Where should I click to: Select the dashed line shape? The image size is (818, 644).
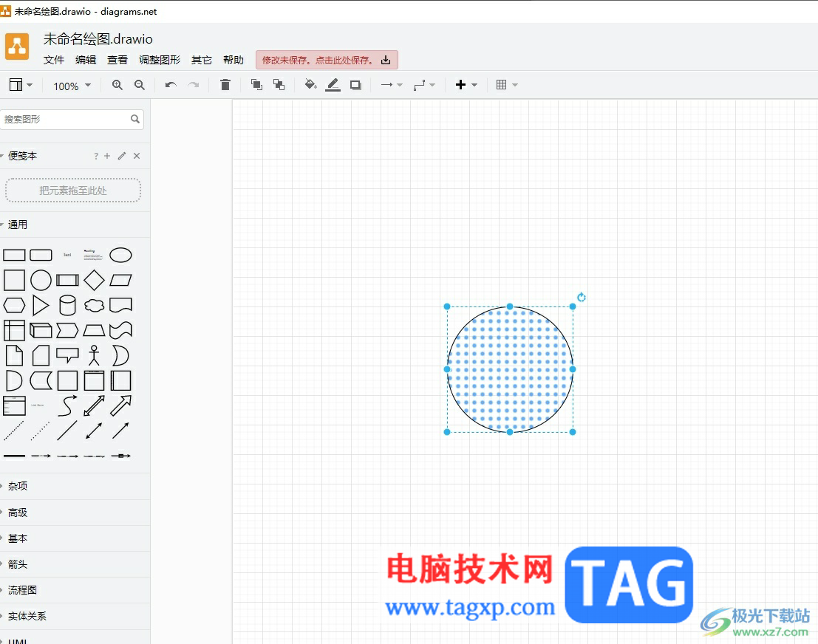point(14,431)
